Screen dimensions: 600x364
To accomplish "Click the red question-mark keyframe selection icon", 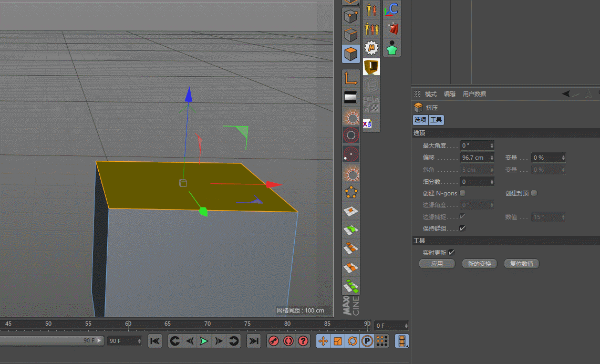I will coord(303,341).
